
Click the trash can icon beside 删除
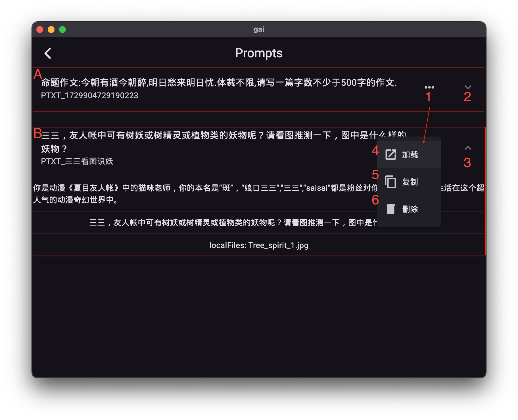pos(391,209)
